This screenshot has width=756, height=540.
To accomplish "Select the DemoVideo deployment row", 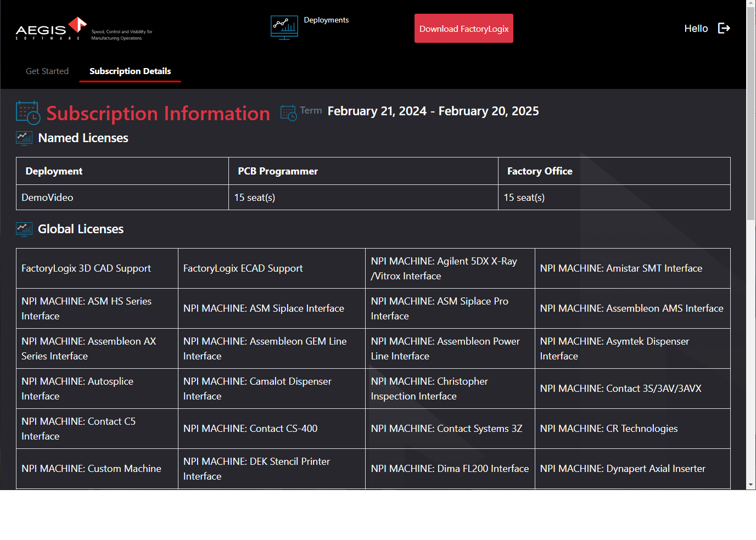I will point(47,197).
